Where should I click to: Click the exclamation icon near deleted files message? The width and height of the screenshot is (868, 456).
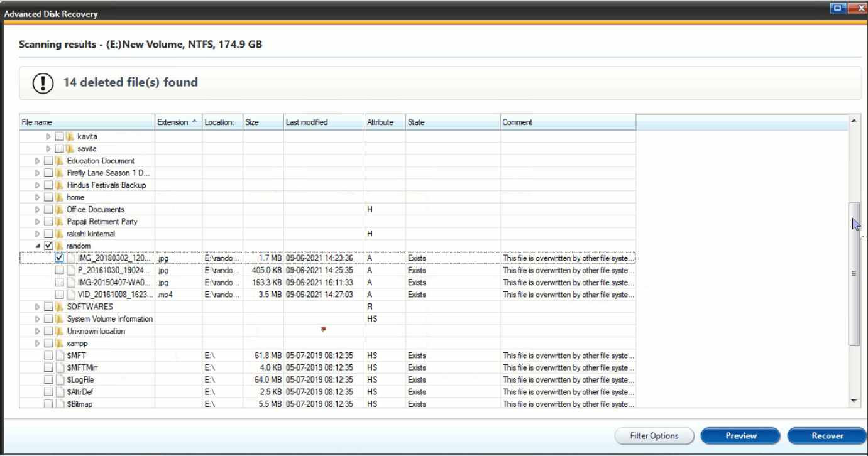pos(42,82)
